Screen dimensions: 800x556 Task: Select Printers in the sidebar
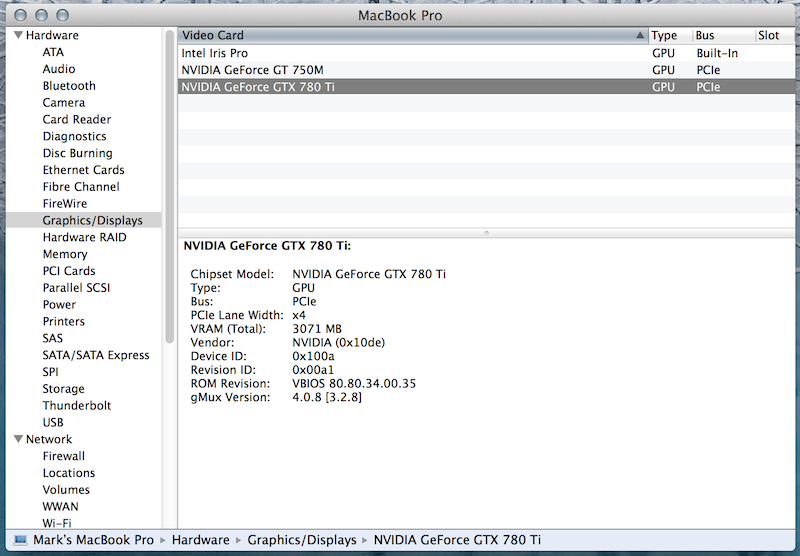63,321
